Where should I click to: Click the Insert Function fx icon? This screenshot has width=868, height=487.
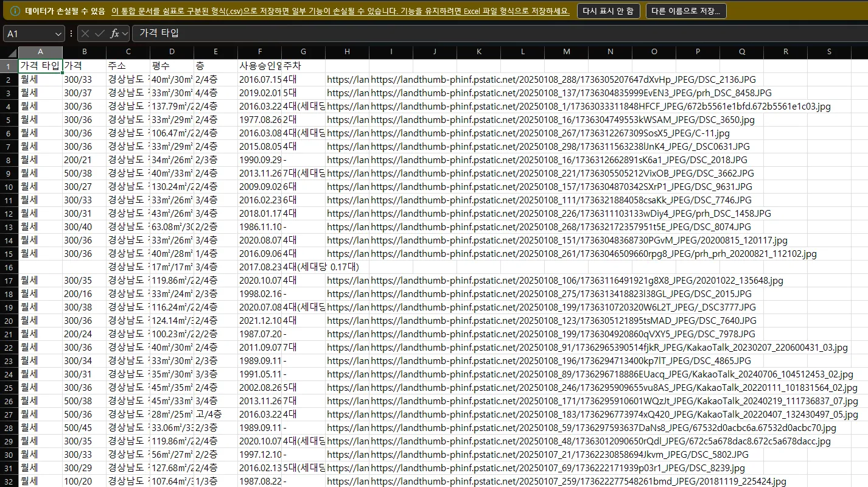click(x=114, y=33)
